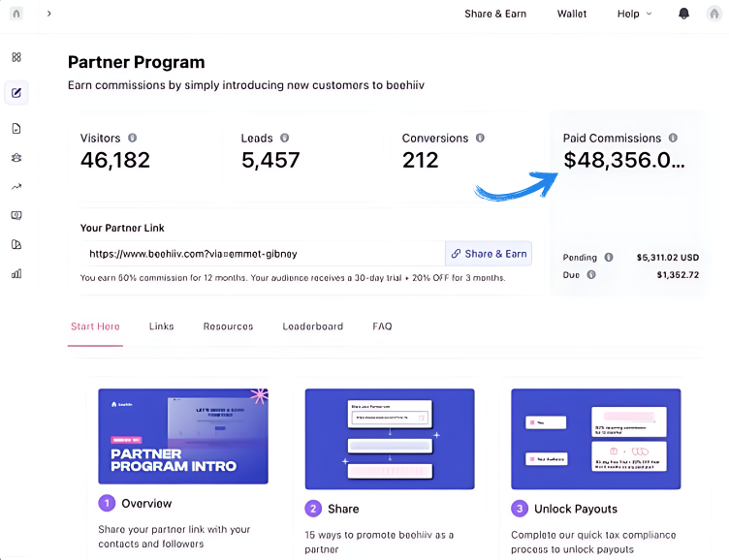Click the Unlock Payouts step heading
The width and height of the screenshot is (729, 560).
coord(576,509)
